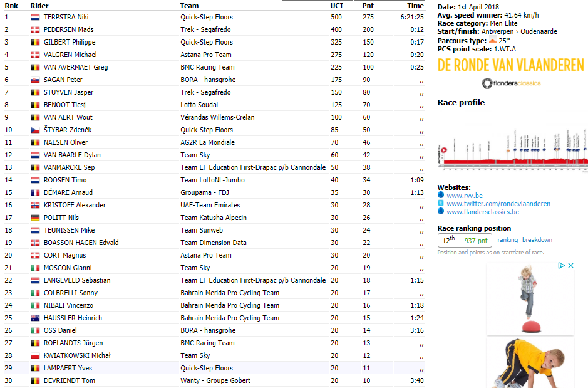Click the UCI column header

coord(336,6)
